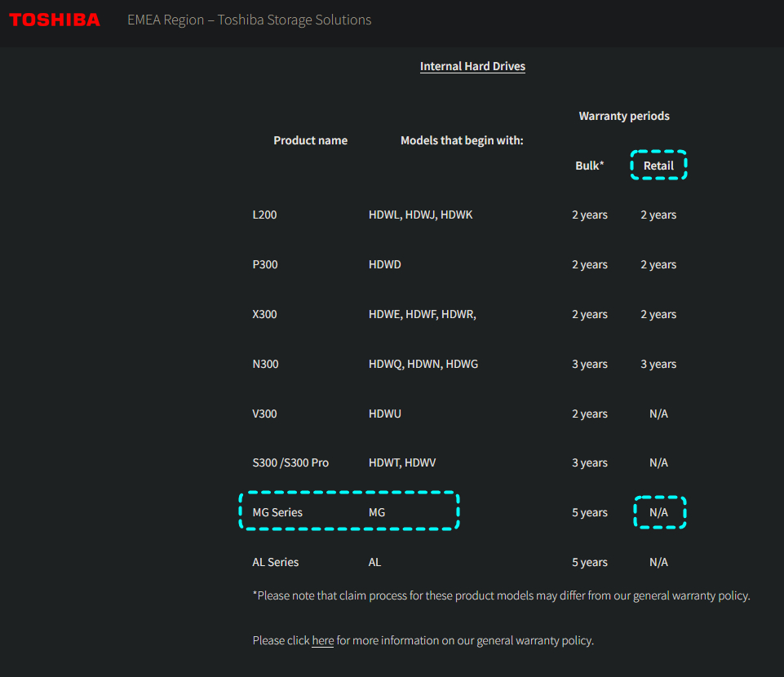
Task: Click the Product name column header
Action: pos(310,140)
